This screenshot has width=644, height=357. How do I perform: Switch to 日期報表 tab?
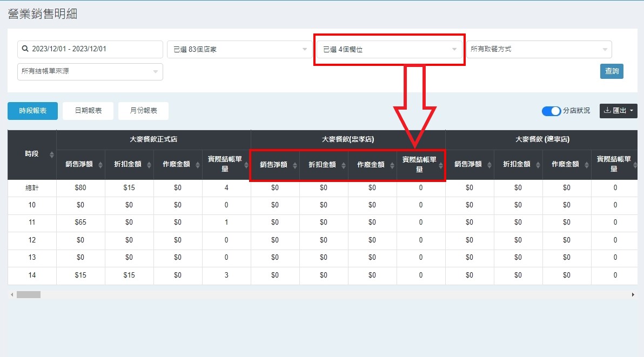88,111
